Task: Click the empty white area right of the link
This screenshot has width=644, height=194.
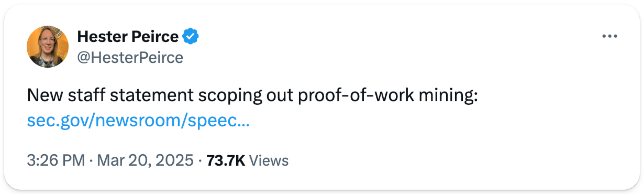Action: [419, 121]
